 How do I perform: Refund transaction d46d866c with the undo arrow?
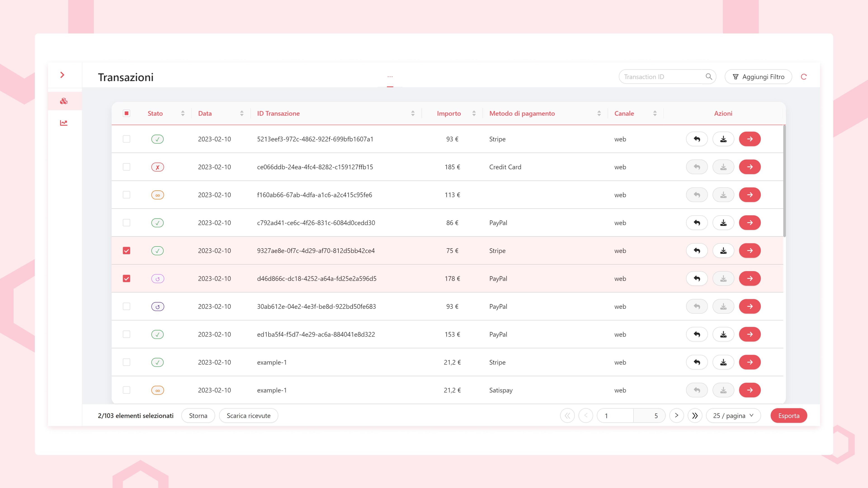697,279
